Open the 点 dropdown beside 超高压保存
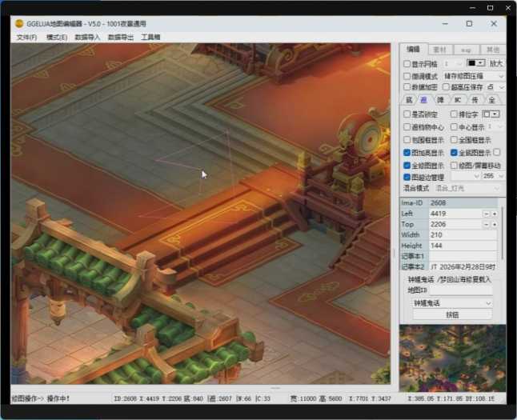Image resolution: width=517 pixels, height=420 pixels. tap(495, 87)
